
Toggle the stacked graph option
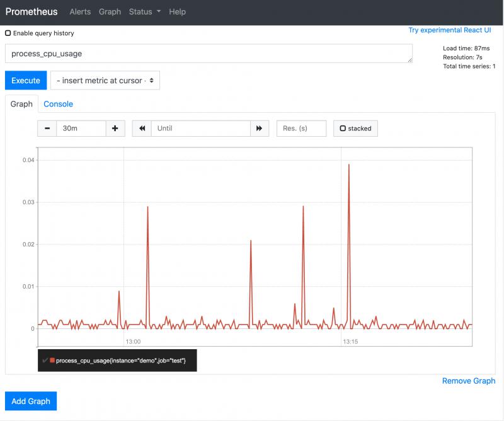click(355, 129)
